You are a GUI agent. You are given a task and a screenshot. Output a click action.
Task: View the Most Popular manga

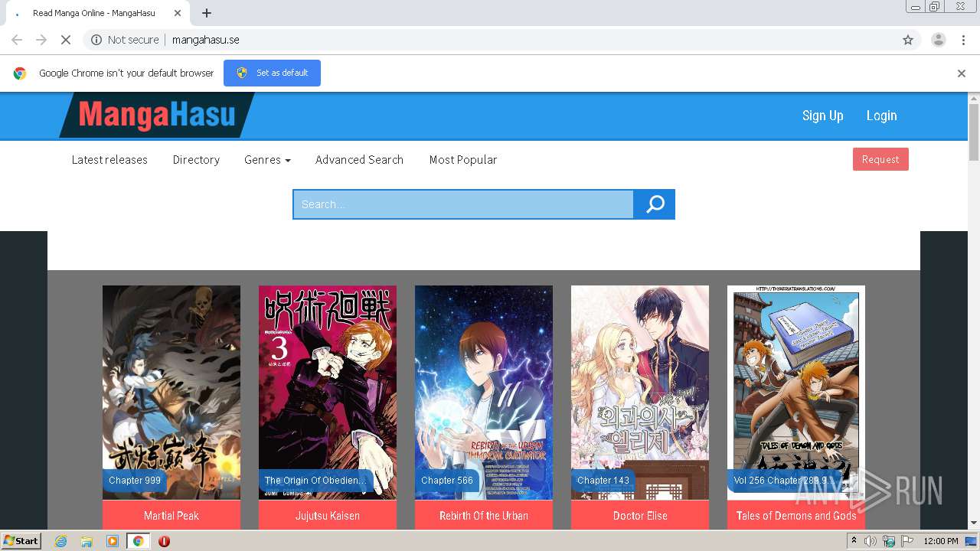tap(463, 160)
